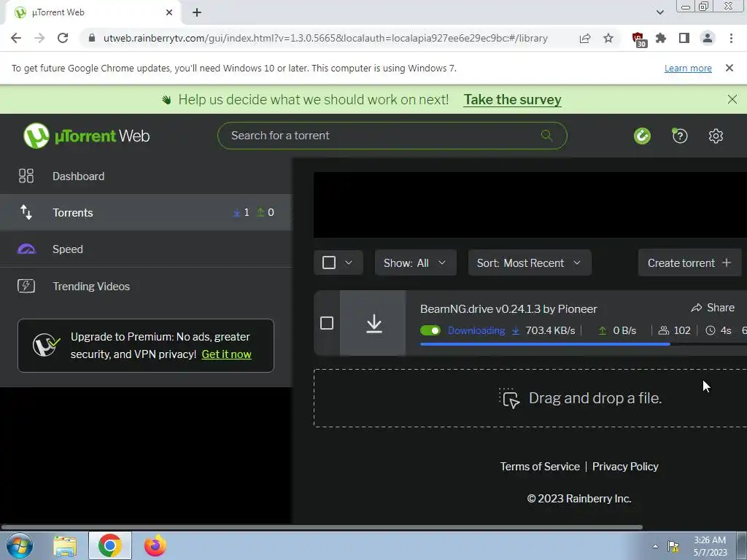
Task: Open File Explorer from taskbar
Action: coord(65,546)
